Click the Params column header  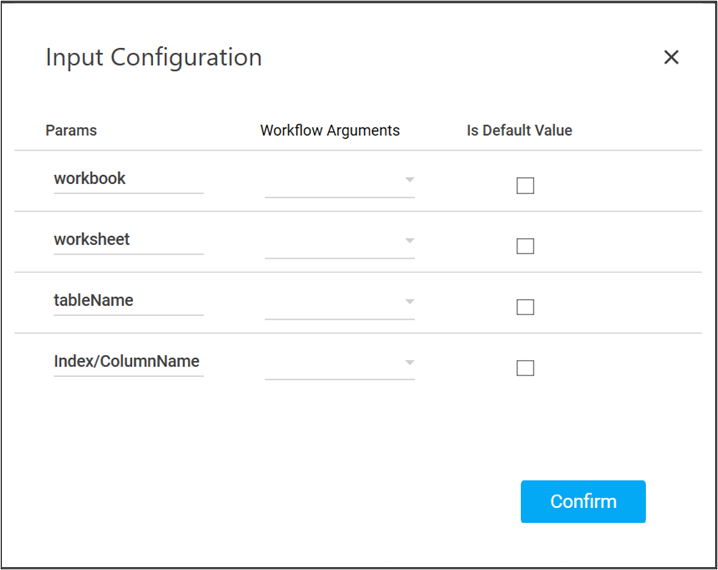tap(71, 131)
